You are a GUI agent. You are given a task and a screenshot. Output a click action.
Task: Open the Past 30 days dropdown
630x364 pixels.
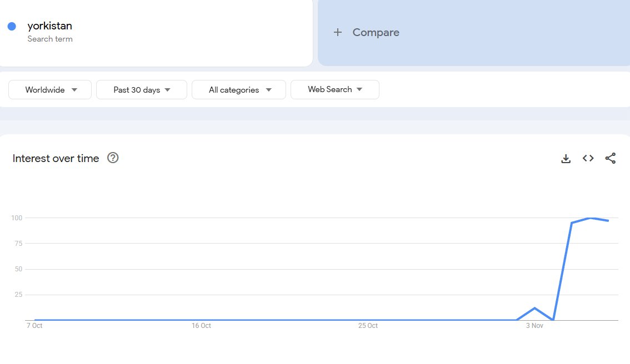[x=142, y=89]
